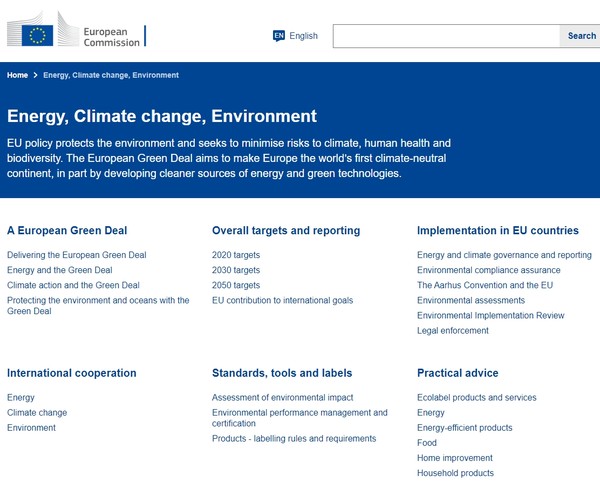Open the Legal enforcement link
This screenshot has width=600, height=482.
click(453, 330)
